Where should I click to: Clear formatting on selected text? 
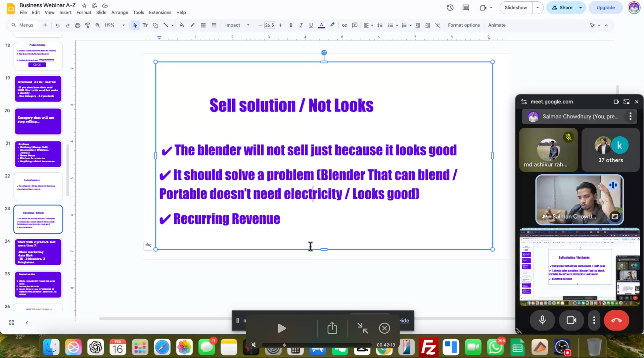[x=437, y=25]
